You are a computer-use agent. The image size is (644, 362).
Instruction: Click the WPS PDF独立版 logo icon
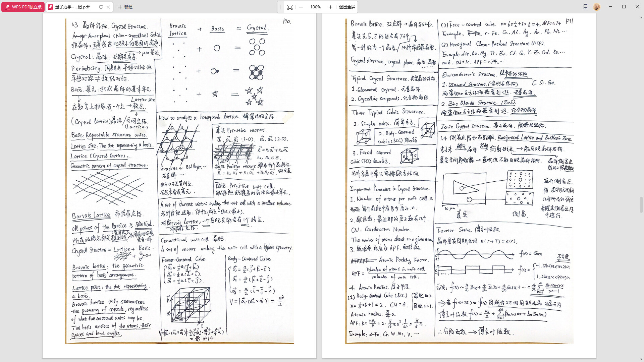click(x=7, y=7)
